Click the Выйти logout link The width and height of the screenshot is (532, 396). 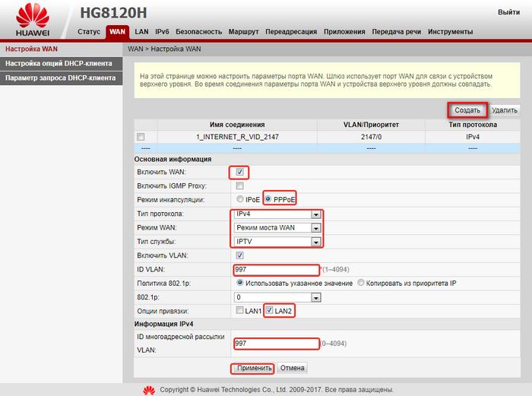(508, 13)
